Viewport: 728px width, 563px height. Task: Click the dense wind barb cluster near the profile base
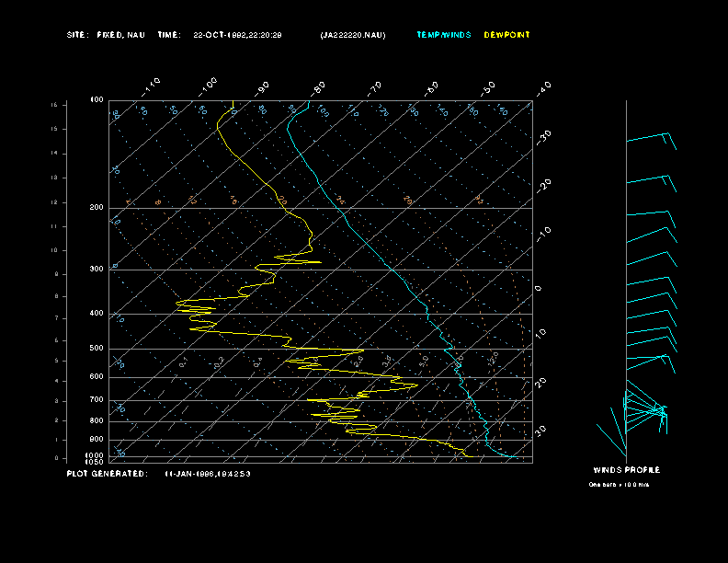(x=645, y=409)
